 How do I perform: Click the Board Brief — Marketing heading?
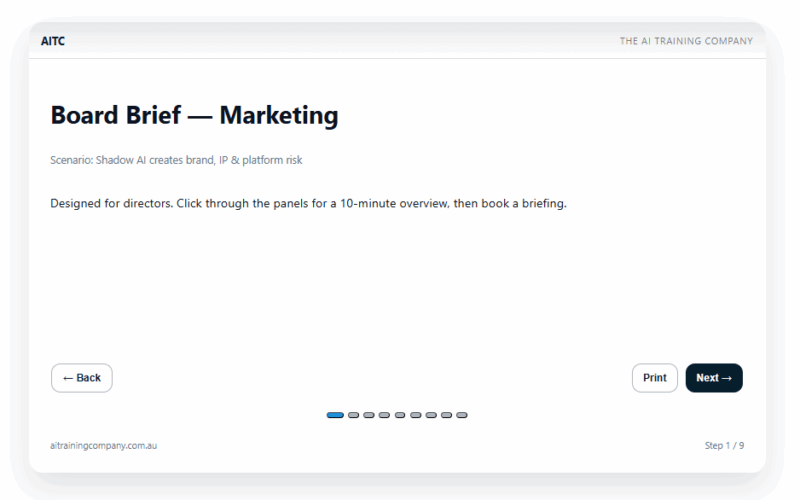[194, 115]
